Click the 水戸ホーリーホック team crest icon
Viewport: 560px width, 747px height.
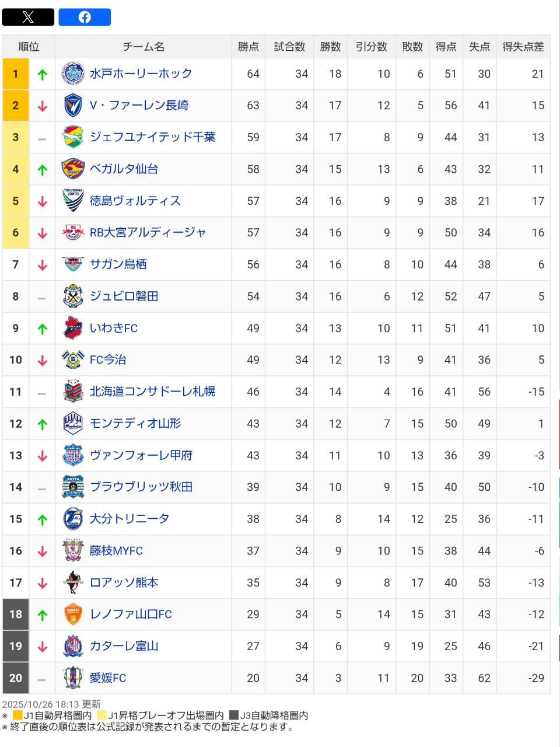click(73, 74)
